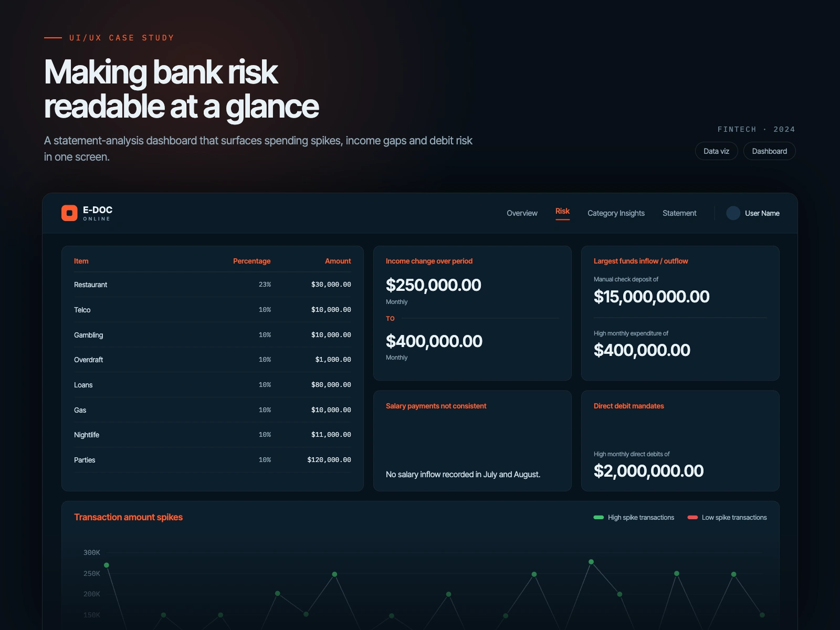Click the Telco row's $10,000.00 amount
The width and height of the screenshot is (840, 630).
point(331,310)
